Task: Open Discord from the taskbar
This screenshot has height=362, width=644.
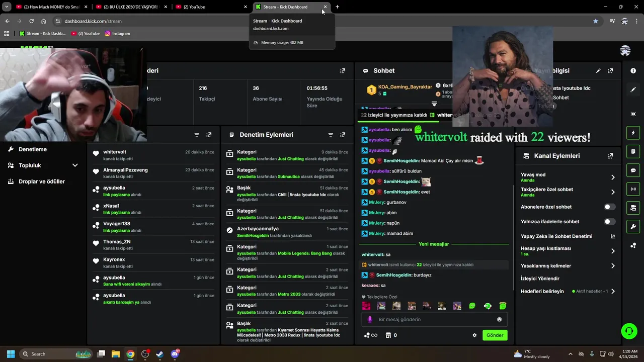Action: [175, 354]
